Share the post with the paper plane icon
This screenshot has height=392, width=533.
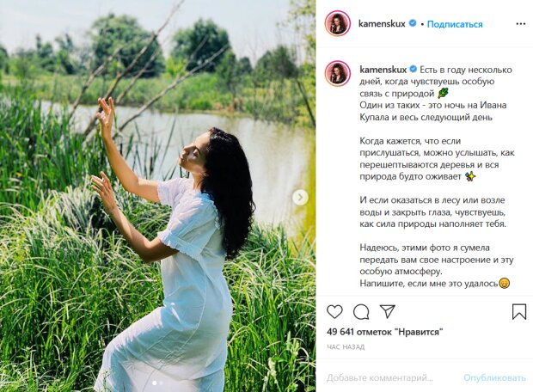[x=387, y=311]
